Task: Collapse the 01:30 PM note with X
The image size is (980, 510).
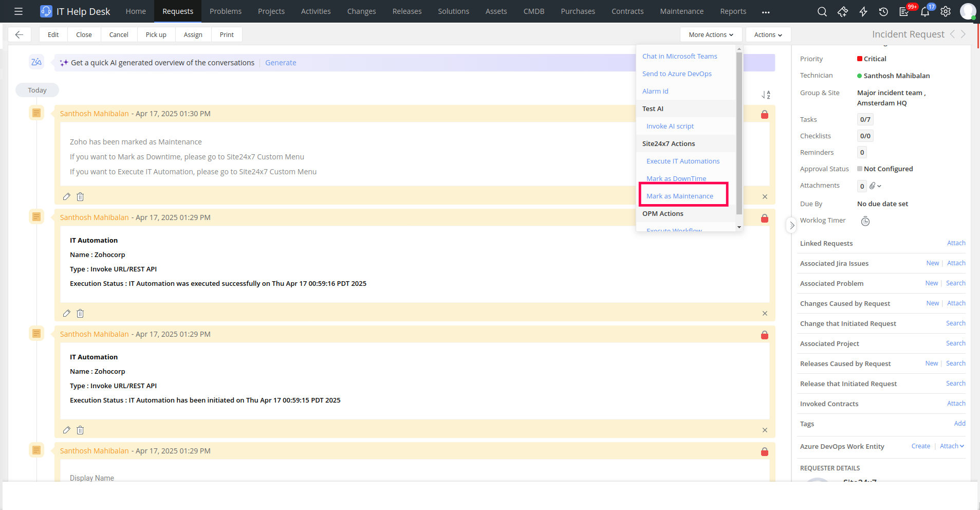Action: pos(765,196)
